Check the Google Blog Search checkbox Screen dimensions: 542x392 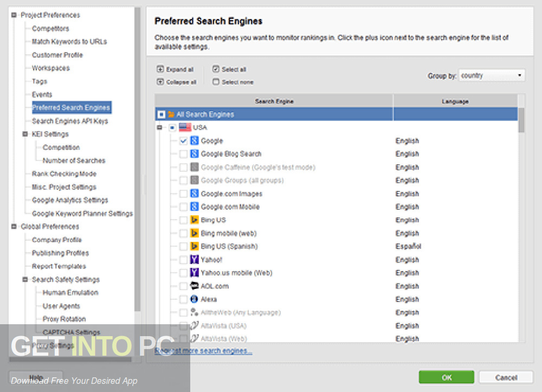pyautogui.click(x=183, y=154)
